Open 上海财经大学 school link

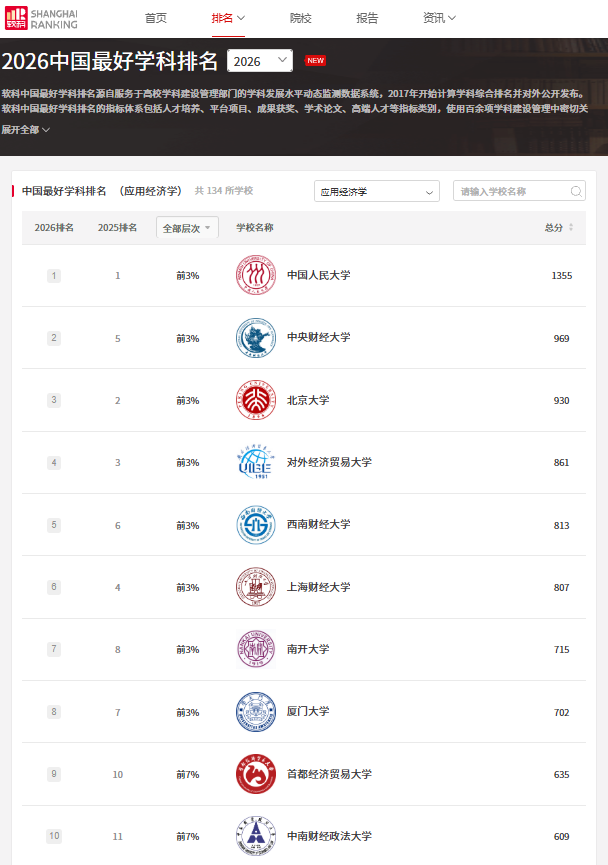[318, 587]
